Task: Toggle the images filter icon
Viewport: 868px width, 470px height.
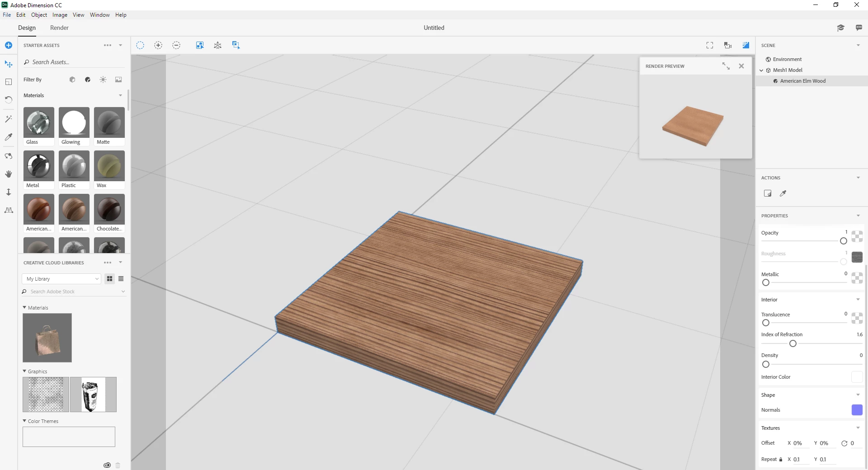Action: [118, 80]
